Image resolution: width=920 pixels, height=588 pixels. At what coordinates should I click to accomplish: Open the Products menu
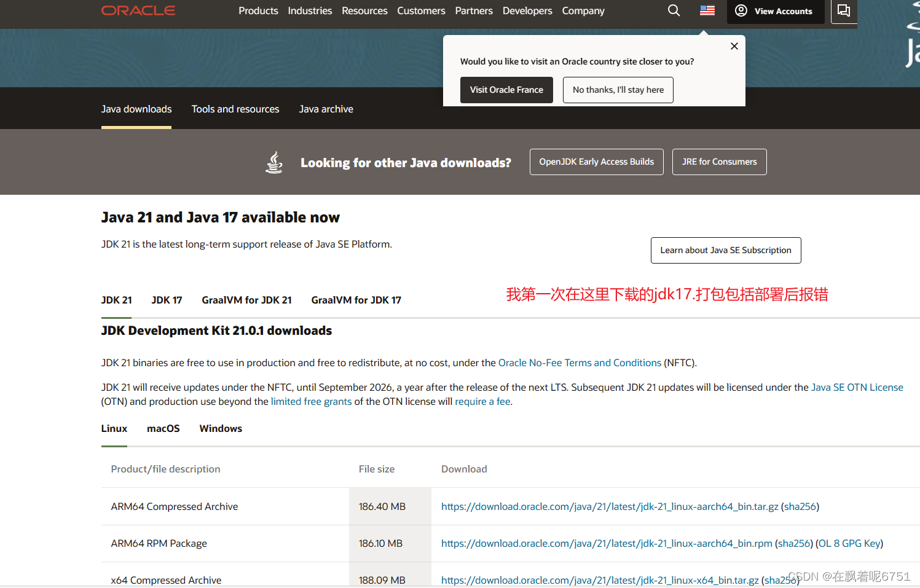tap(258, 10)
